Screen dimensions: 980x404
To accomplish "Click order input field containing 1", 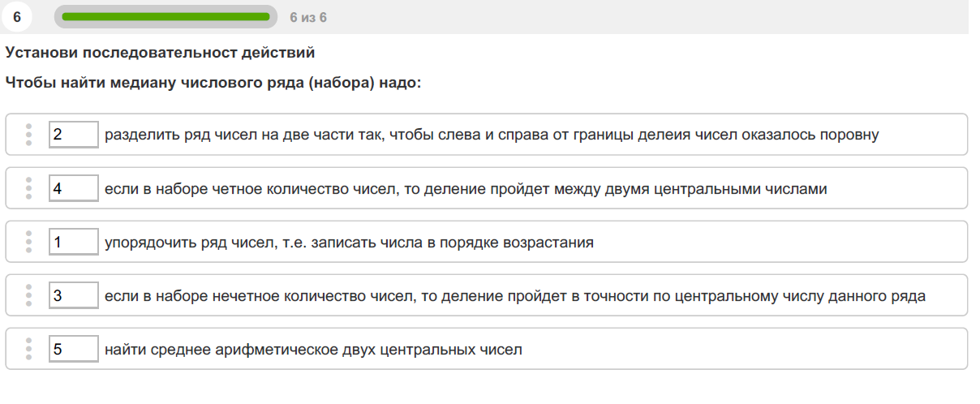I will (74, 242).
